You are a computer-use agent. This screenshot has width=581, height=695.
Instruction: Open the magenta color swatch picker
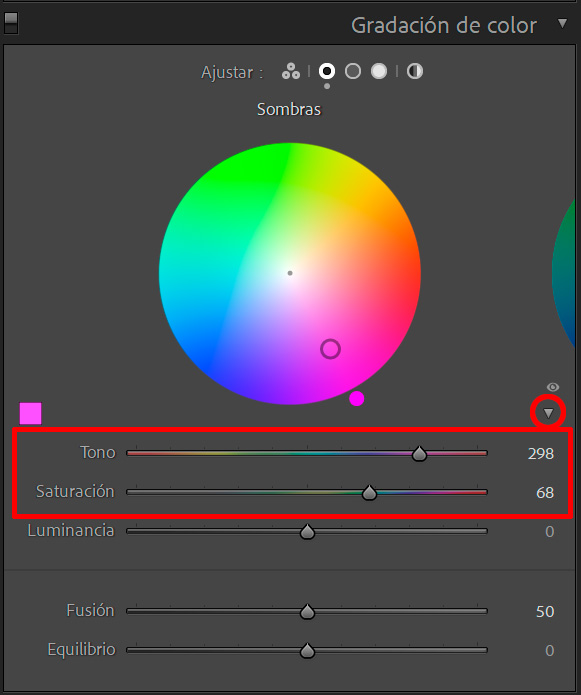(31, 414)
